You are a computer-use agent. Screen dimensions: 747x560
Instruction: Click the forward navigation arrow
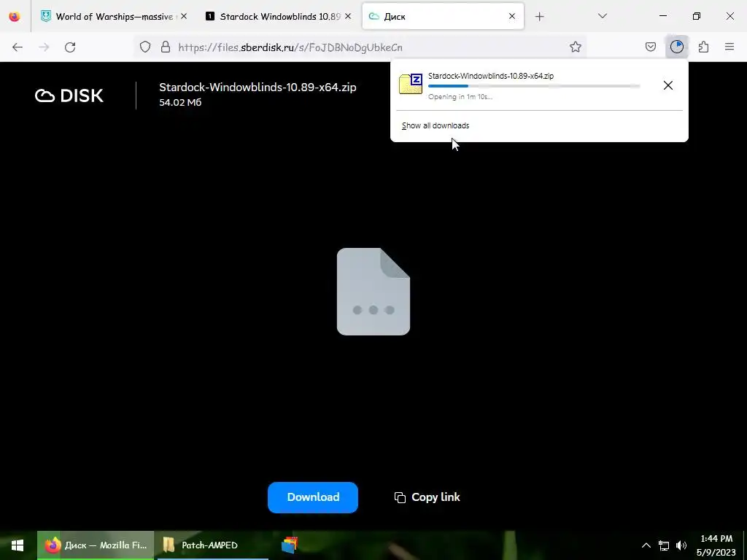pyautogui.click(x=44, y=47)
